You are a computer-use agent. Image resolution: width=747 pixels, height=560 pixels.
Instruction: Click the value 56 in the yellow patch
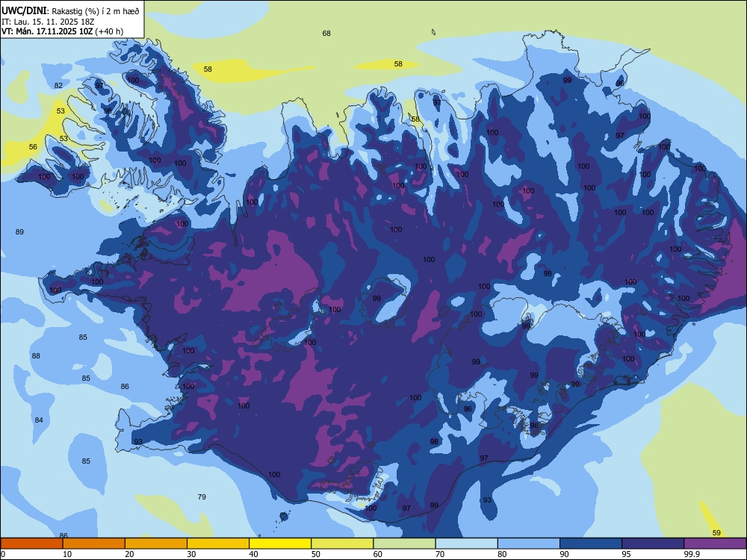(x=33, y=146)
